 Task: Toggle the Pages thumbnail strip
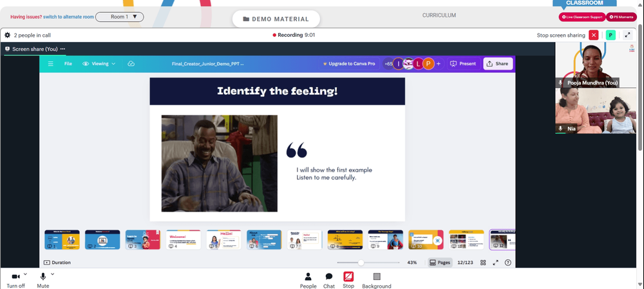coord(440,263)
